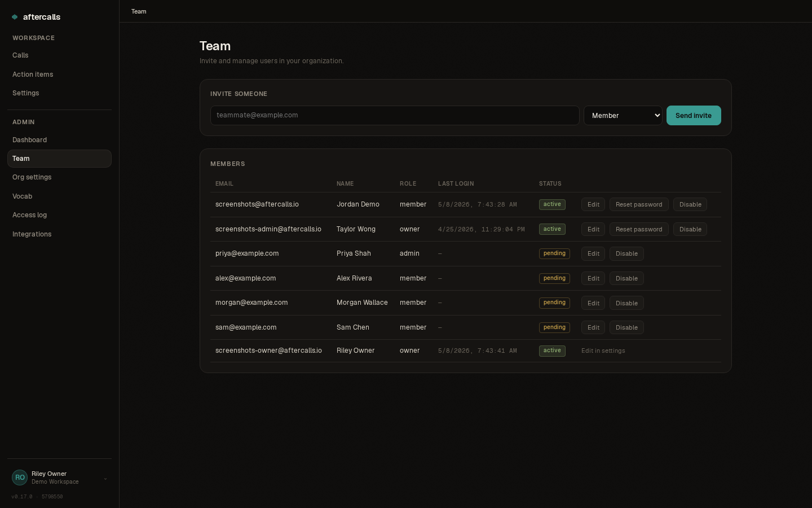Click the NAME column header

[345, 183]
